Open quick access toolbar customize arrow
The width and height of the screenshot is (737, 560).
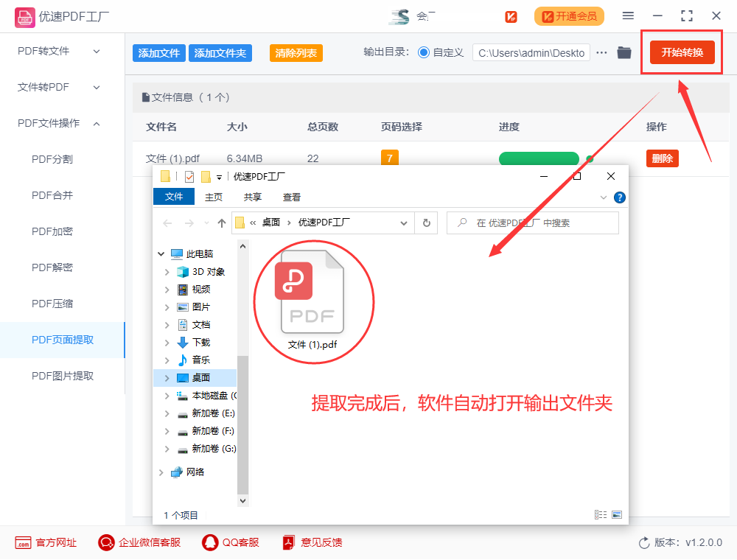click(219, 177)
